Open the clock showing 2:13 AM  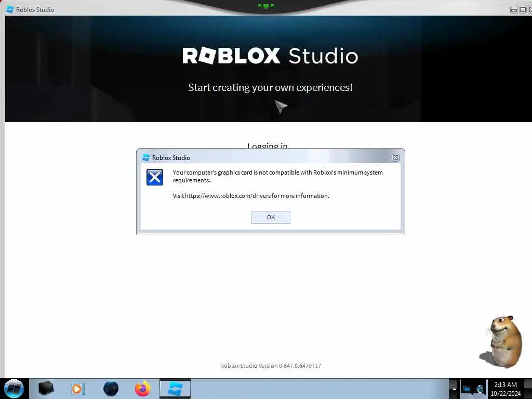click(506, 389)
